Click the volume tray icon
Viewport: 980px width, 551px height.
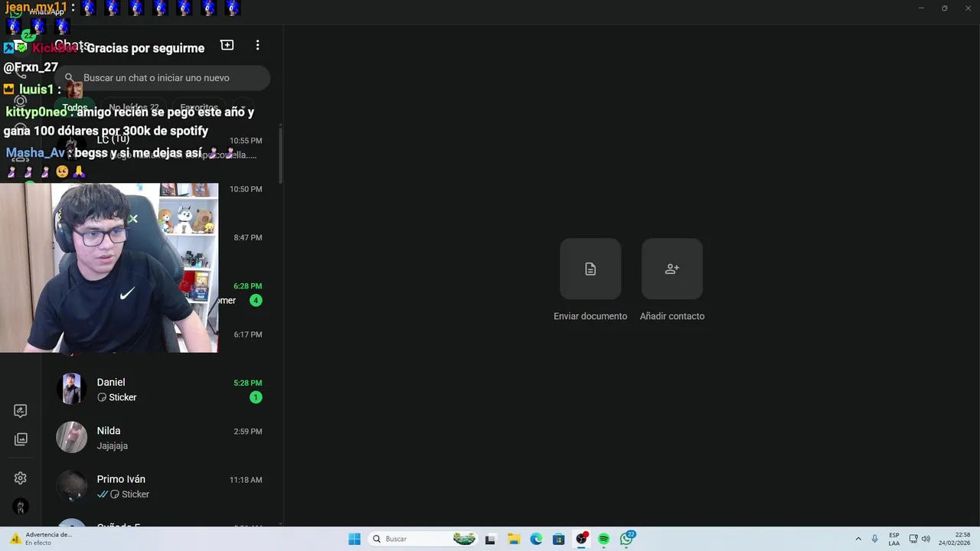click(926, 539)
